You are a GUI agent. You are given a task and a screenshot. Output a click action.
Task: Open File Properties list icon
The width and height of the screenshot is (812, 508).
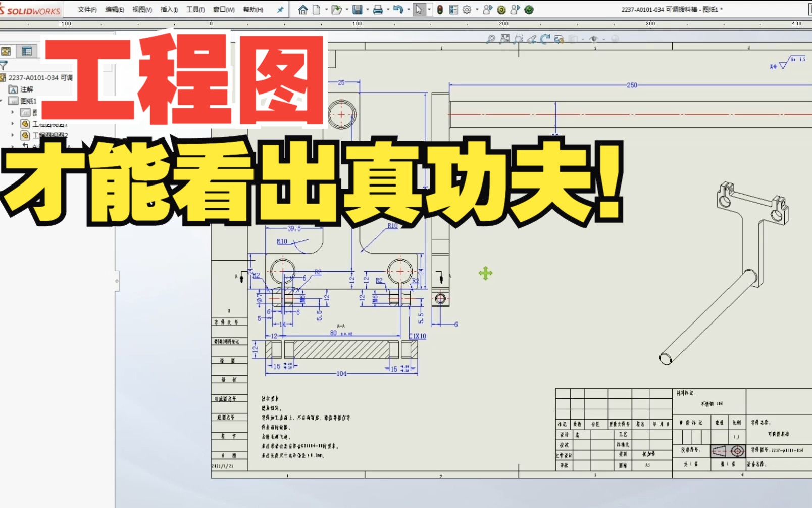point(453,10)
